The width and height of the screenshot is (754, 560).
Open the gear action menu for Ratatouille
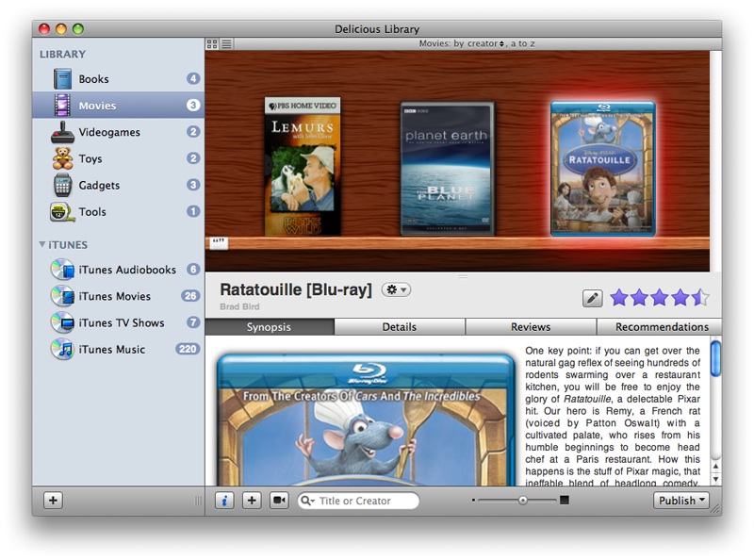[x=396, y=289]
